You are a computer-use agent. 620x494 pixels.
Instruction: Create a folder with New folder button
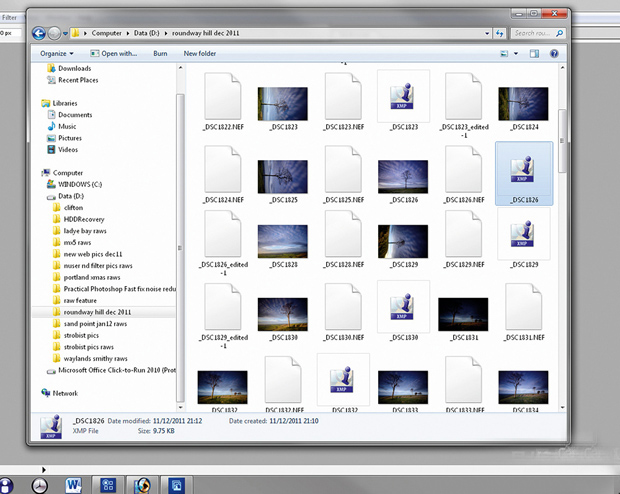coord(200,53)
